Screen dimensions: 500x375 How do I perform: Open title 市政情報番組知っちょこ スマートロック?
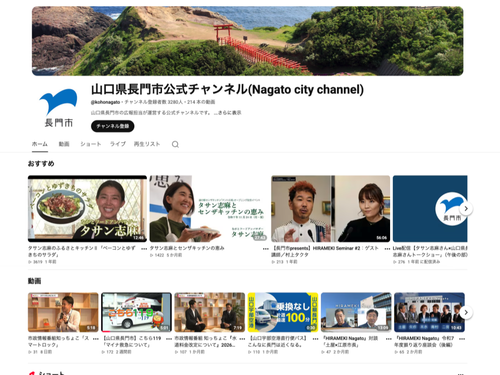[59, 342]
